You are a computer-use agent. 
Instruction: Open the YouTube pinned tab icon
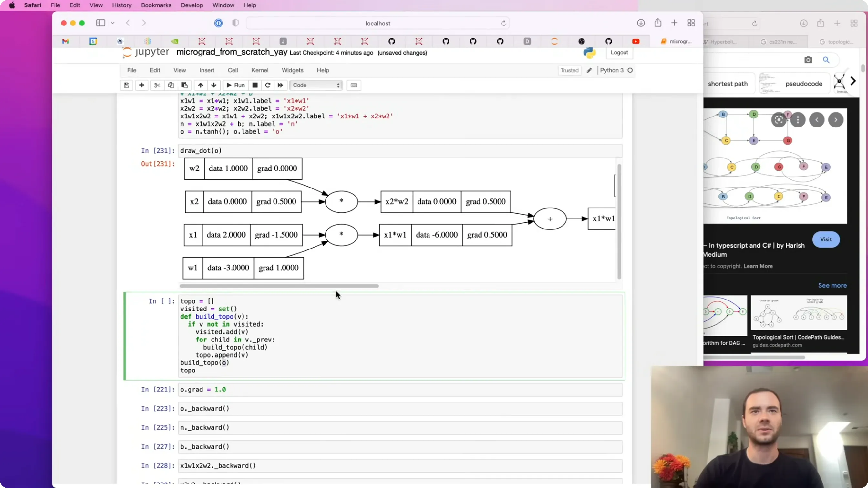635,41
